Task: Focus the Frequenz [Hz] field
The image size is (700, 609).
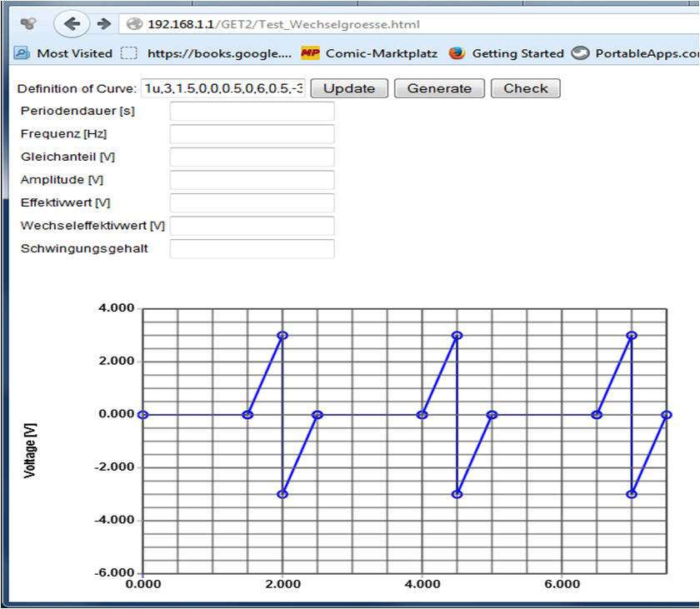Action: [252, 134]
